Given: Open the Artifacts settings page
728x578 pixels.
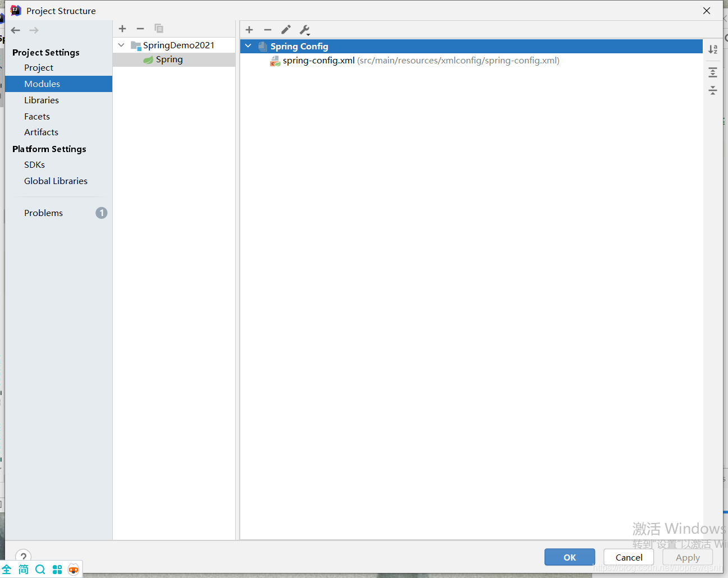Looking at the screenshot, I should click(41, 132).
